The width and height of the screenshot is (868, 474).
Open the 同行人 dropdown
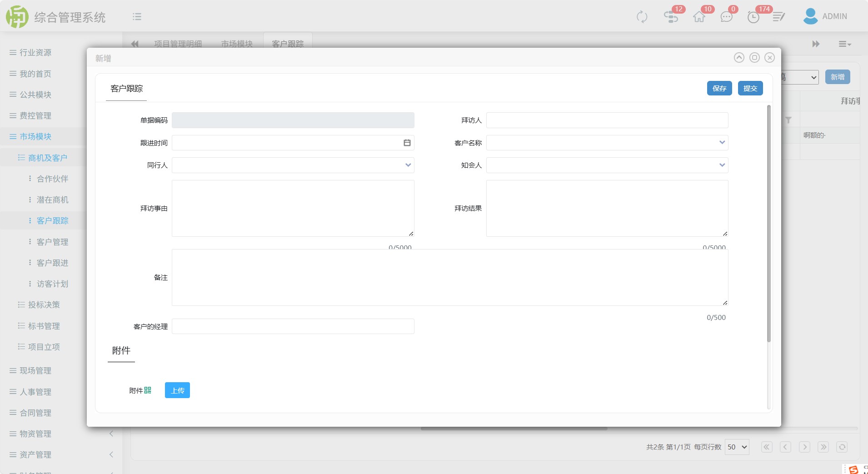pos(293,165)
